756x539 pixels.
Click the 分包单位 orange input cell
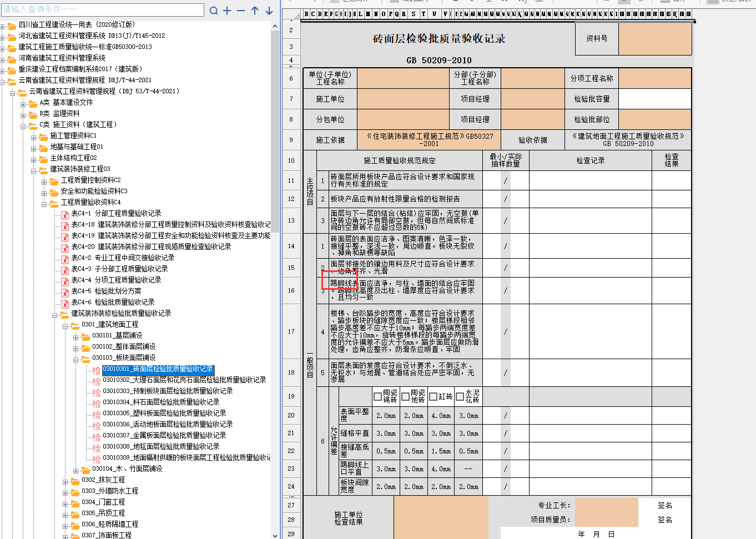pyautogui.click(x=403, y=119)
